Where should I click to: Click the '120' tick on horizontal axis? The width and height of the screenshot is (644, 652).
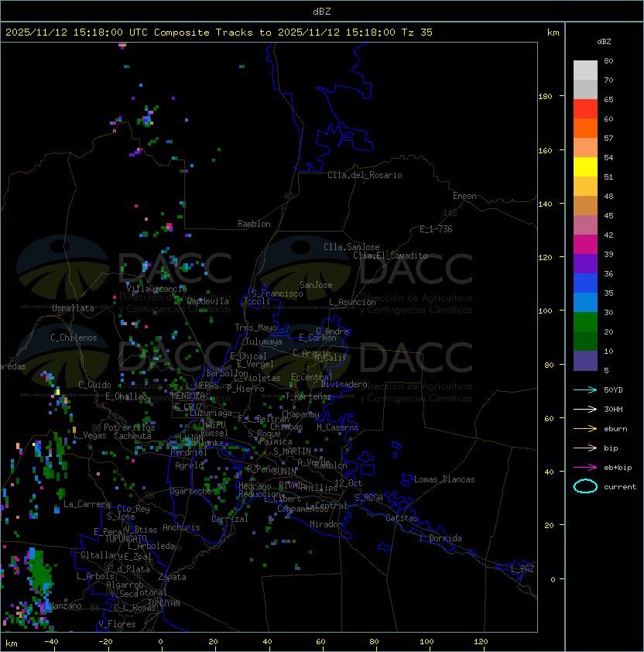(481, 642)
